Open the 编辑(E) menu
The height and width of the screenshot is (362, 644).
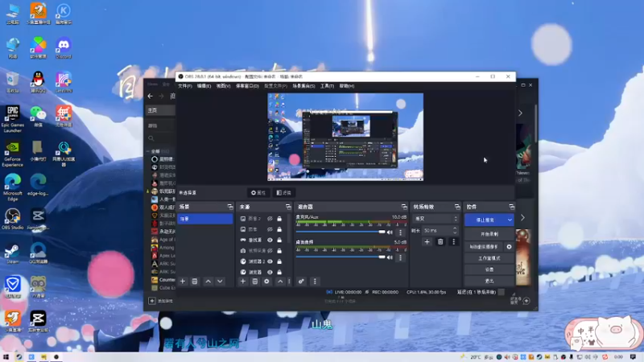click(x=204, y=86)
